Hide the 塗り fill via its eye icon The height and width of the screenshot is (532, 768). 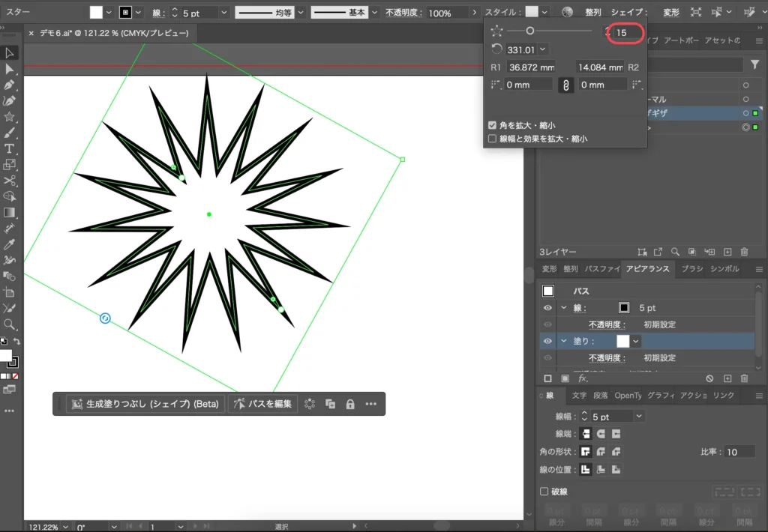547,341
